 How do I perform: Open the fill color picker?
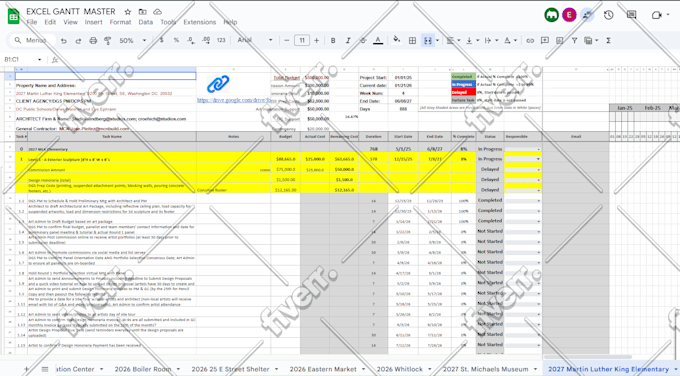coord(396,40)
